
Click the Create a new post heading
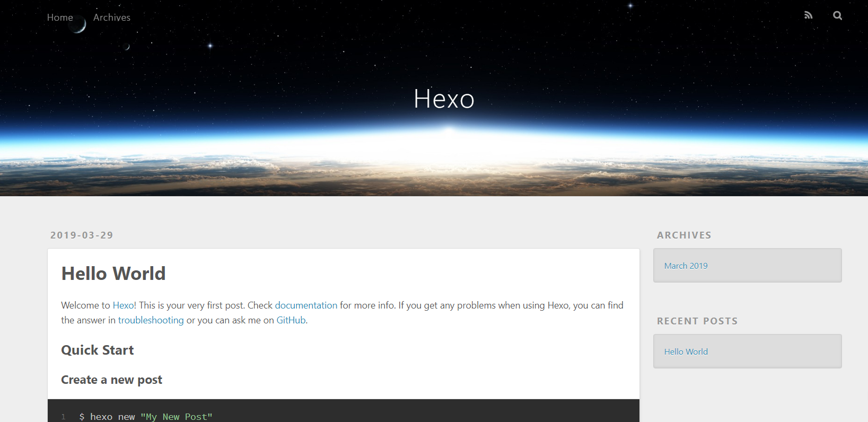point(112,380)
